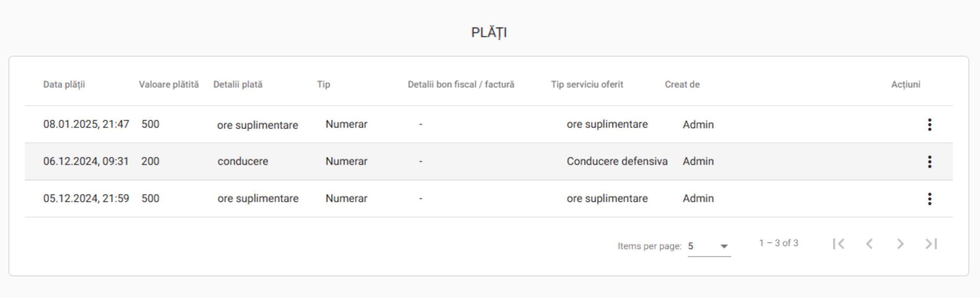Click the Detalii plată column header
Viewport: 980px width, 298px height.
[238, 85]
